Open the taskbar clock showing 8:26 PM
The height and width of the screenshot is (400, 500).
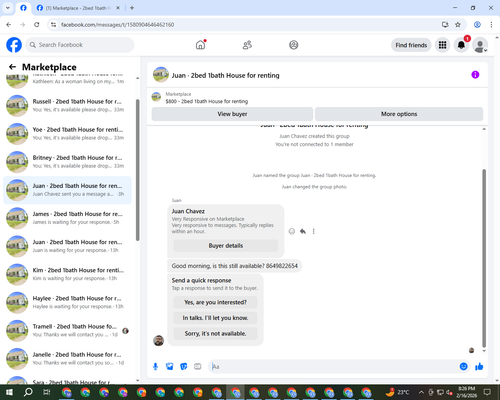point(466,392)
